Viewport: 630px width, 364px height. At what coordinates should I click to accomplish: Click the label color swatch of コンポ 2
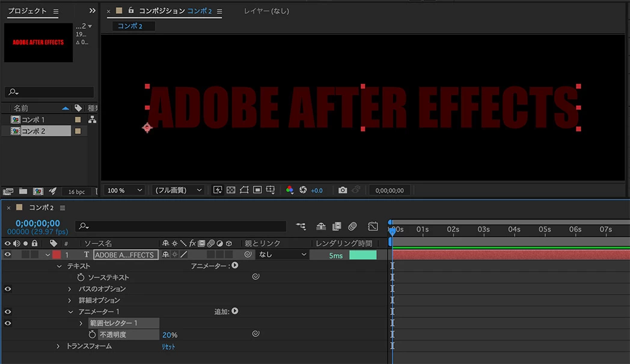[x=78, y=131]
